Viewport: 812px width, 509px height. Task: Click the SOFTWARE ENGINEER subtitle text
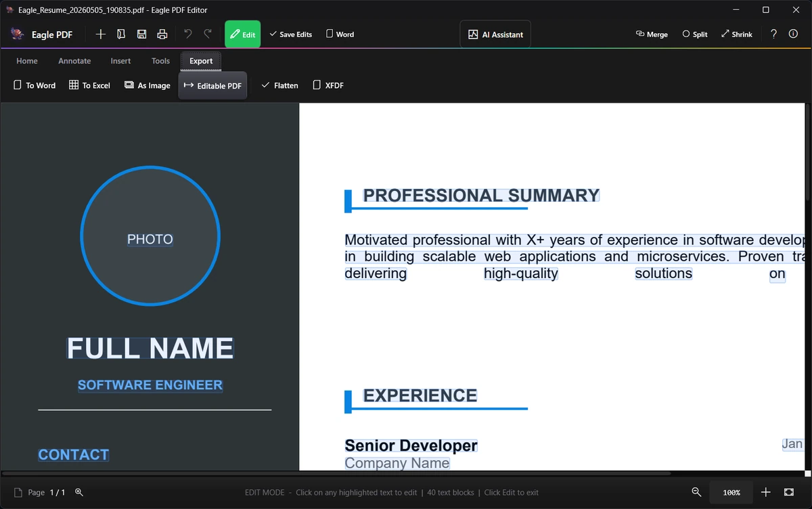coord(150,385)
